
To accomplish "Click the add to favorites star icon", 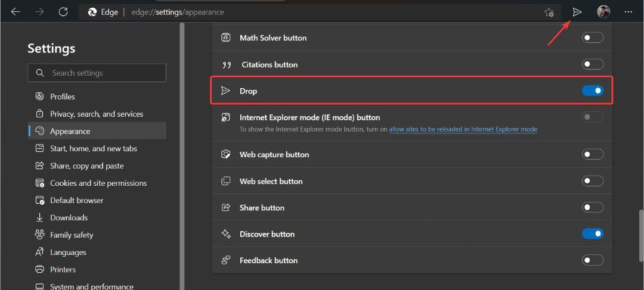I will (549, 13).
